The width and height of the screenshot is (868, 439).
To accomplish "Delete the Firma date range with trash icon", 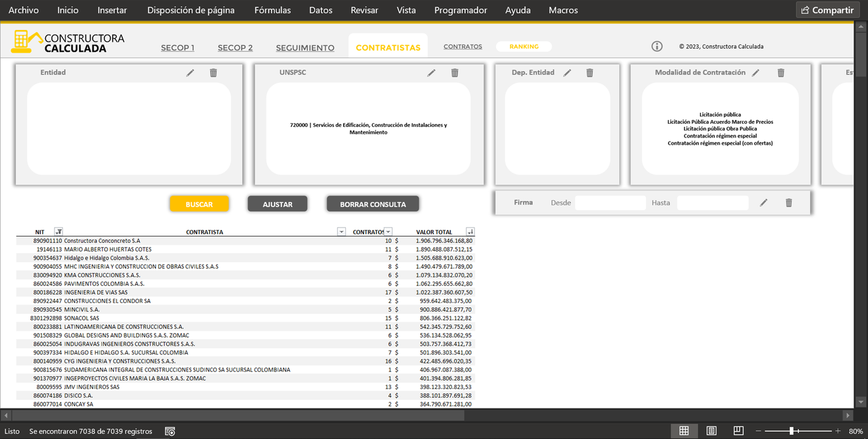I will tap(789, 203).
